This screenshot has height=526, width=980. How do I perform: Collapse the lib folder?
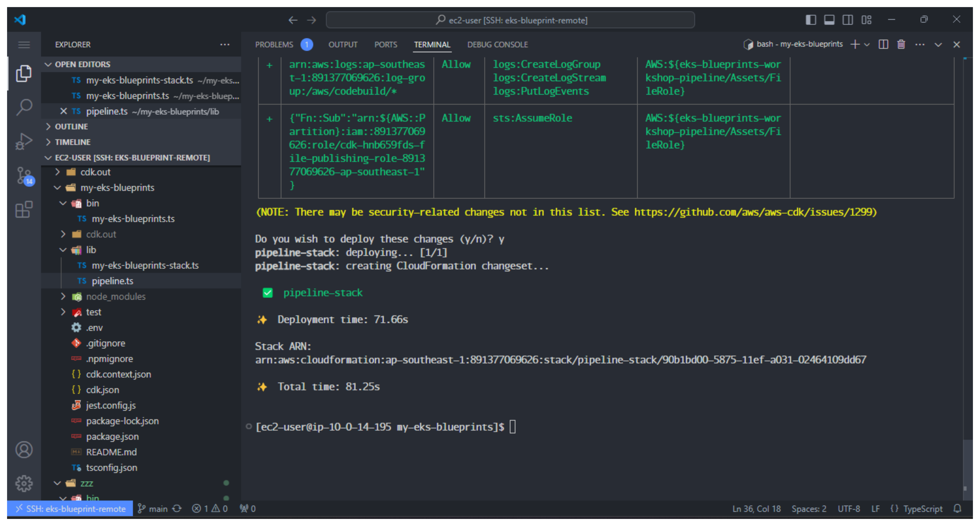click(x=141, y=250)
